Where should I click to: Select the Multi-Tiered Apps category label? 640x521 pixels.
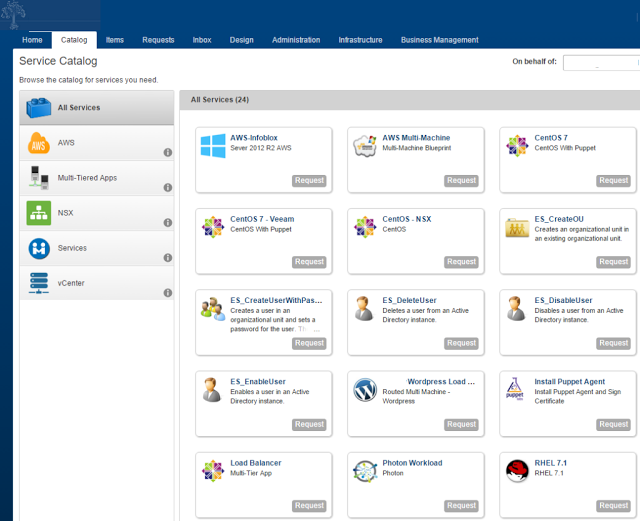click(x=87, y=178)
